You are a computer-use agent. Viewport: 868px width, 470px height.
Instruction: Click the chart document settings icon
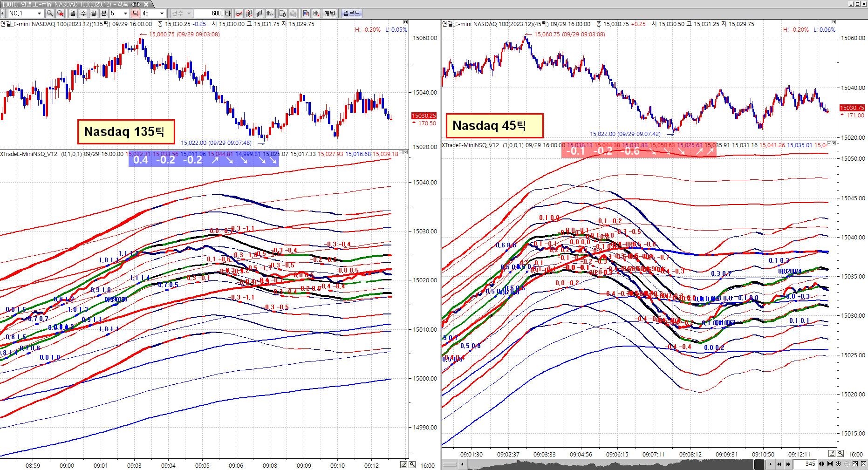tap(283, 14)
